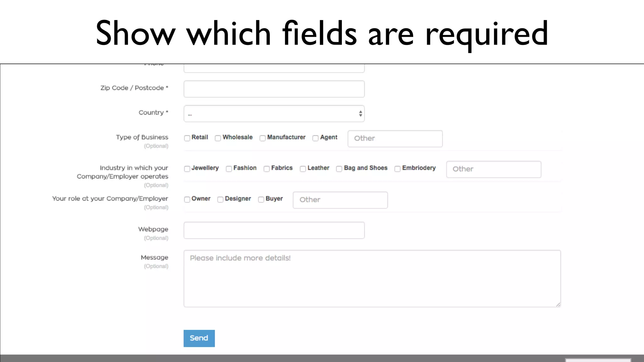This screenshot has width=644, height=362.
Task: Click the Webpage input field
Action: coord(274,230)
